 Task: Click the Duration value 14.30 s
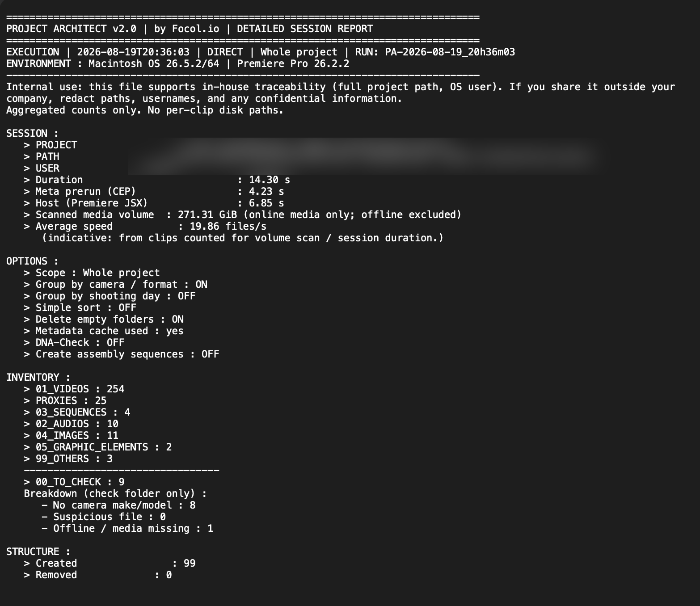coord(270,180)
